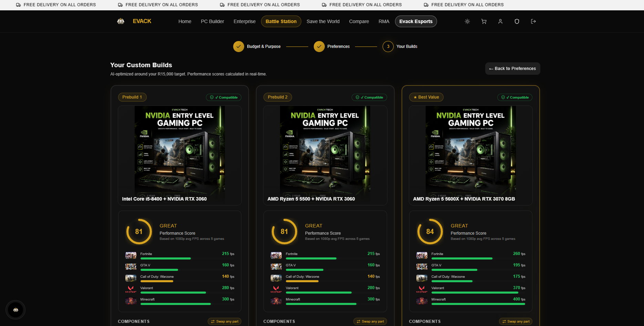This screenshot has width=644, height=326.
Task: Open the Prebuild 2 gaming PC image
Action: pos(325,155)
